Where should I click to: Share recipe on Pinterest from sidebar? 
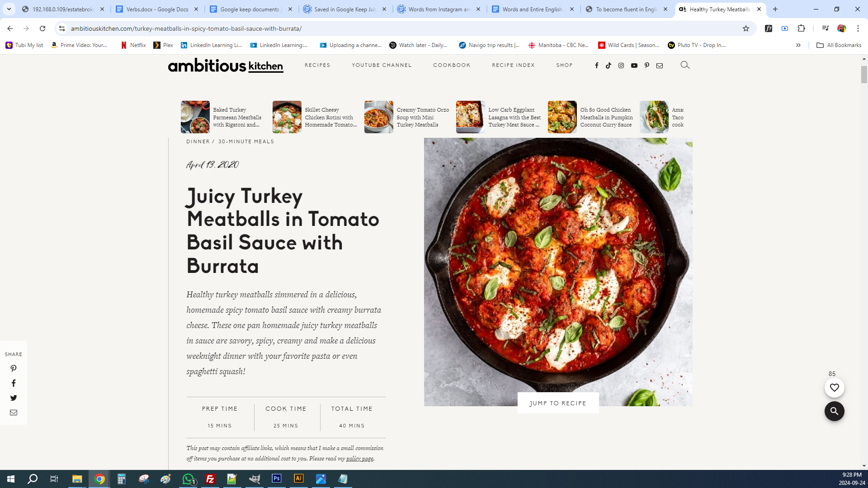(x=14, y=369)
